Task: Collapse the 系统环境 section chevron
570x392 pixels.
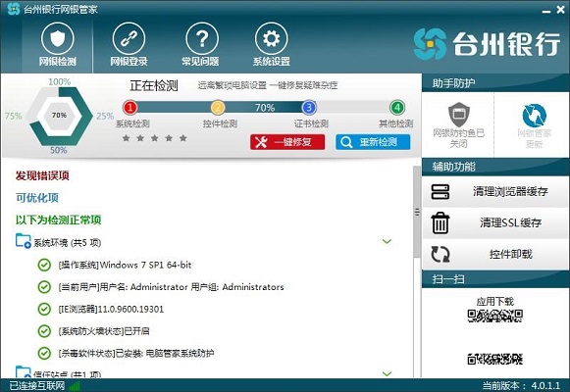Action: (x=388, y=241)
